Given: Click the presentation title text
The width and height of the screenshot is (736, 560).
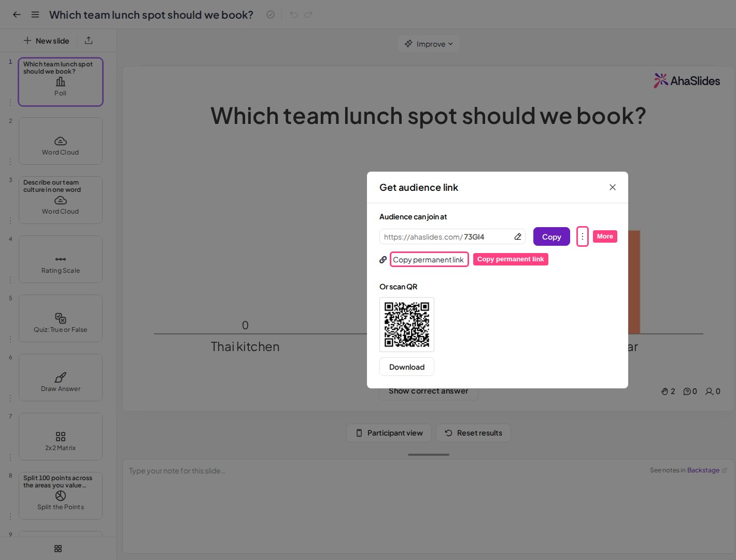Looking at the screenshot, I should 151,15.
